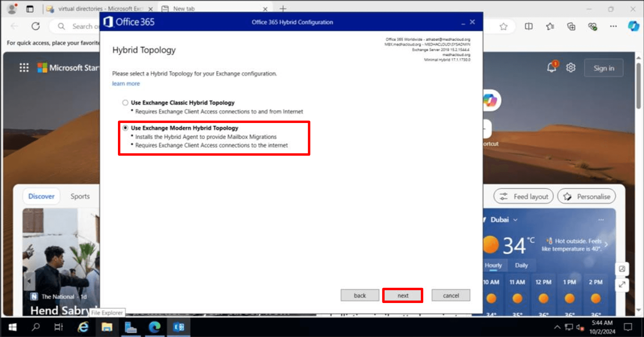Viewport: 644px width, 337px height.
Task: Click the page vertical scrollbar
Action: 638,86
